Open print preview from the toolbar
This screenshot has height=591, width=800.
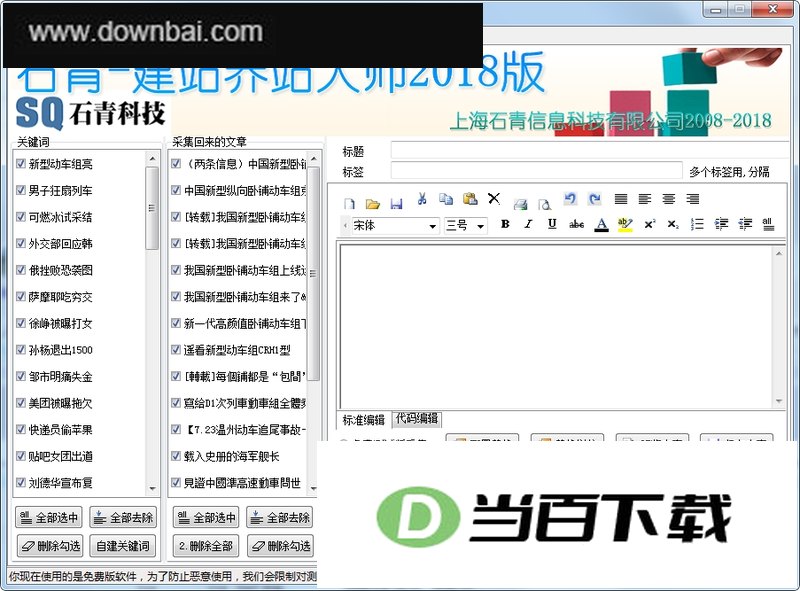point(544,204)
